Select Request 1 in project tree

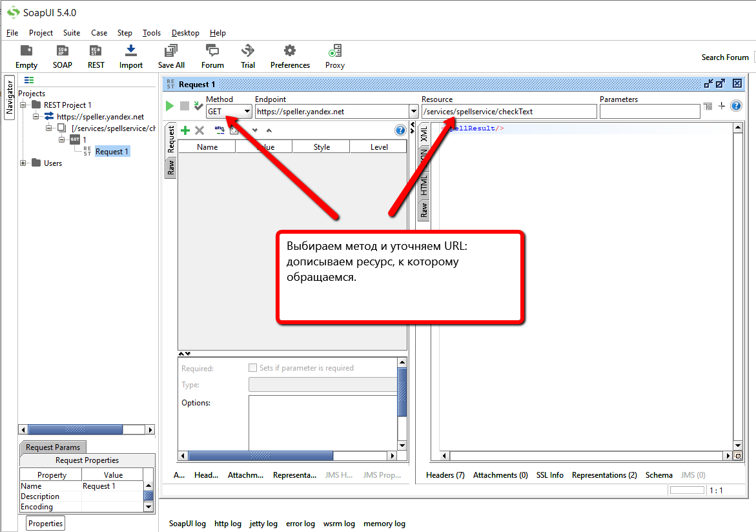[x=112, y=152]
